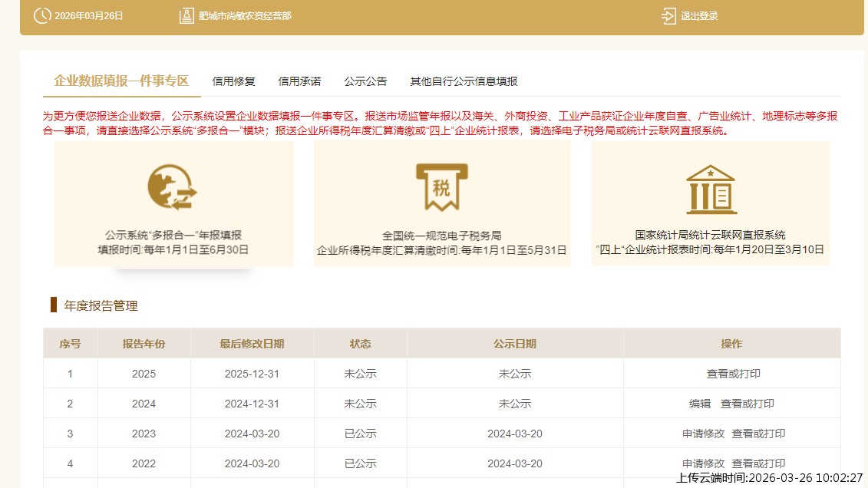The width and height of the screenshot is (868, 488).
Task: Click the 报告年份 column header
Action: [144, 344]
